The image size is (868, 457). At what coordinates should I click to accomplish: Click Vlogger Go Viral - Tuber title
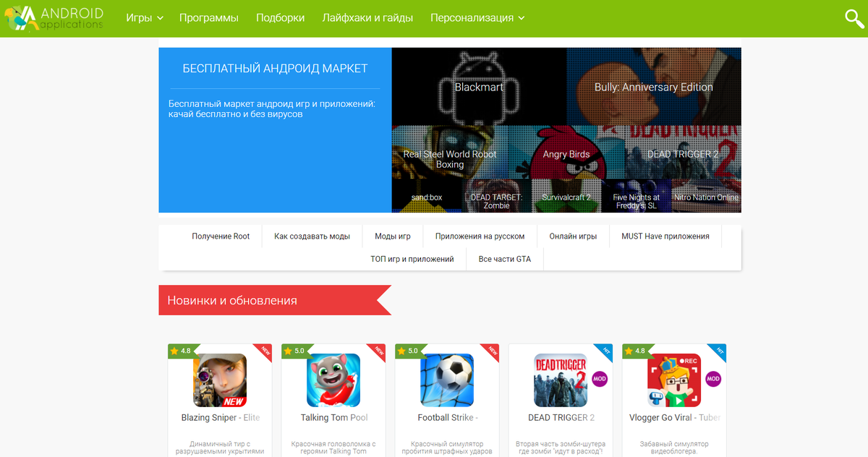coord(675,418)
